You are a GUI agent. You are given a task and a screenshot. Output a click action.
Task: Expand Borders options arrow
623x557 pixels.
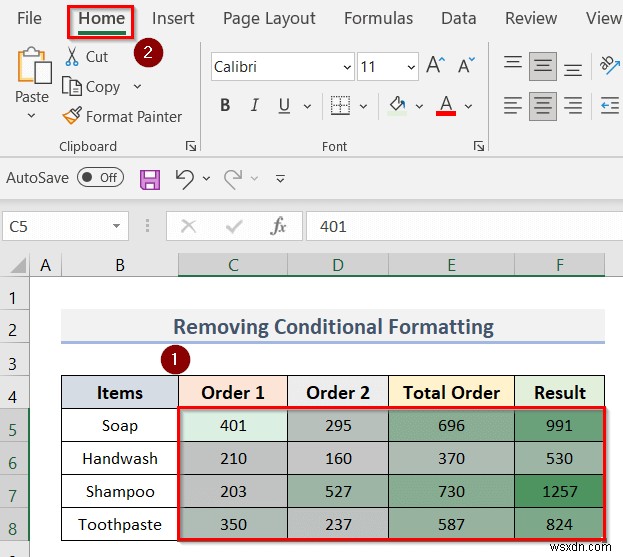363,106
